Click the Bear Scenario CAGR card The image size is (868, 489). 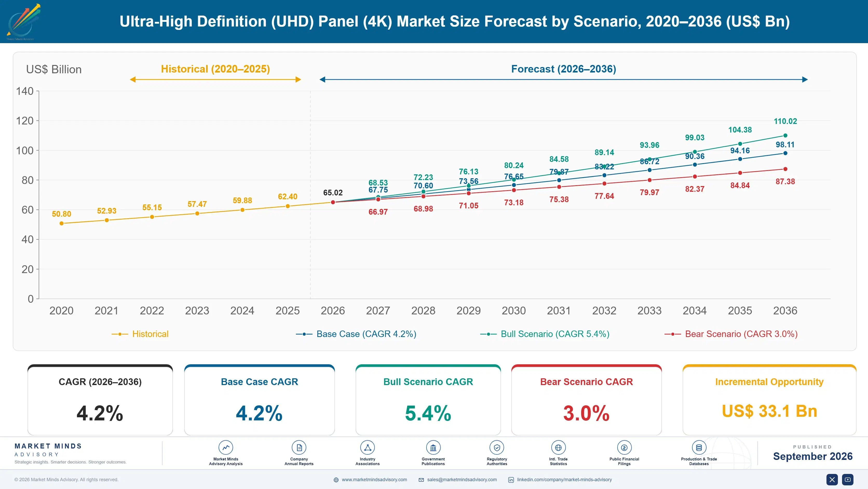point(586,400)
